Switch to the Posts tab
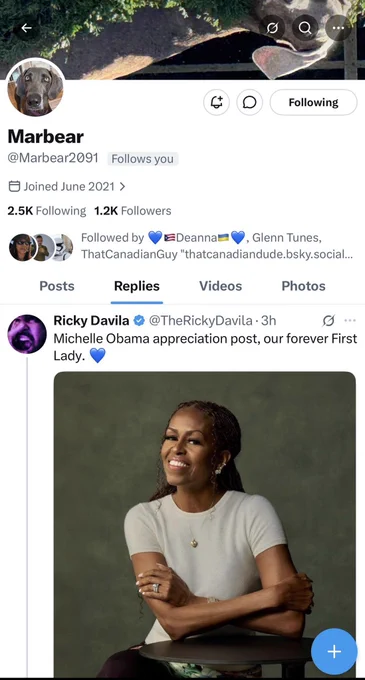This screenshot has height=680, width=365. click(57, 286)
